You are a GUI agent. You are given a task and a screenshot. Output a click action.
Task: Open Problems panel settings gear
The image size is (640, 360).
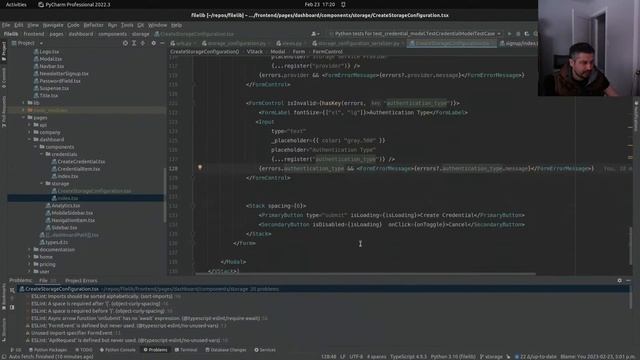coord(620,280)
